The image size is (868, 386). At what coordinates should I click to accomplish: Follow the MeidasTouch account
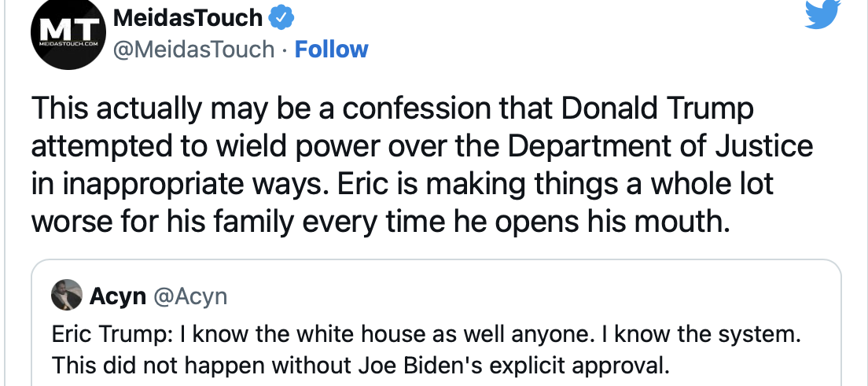click(331, 50)
